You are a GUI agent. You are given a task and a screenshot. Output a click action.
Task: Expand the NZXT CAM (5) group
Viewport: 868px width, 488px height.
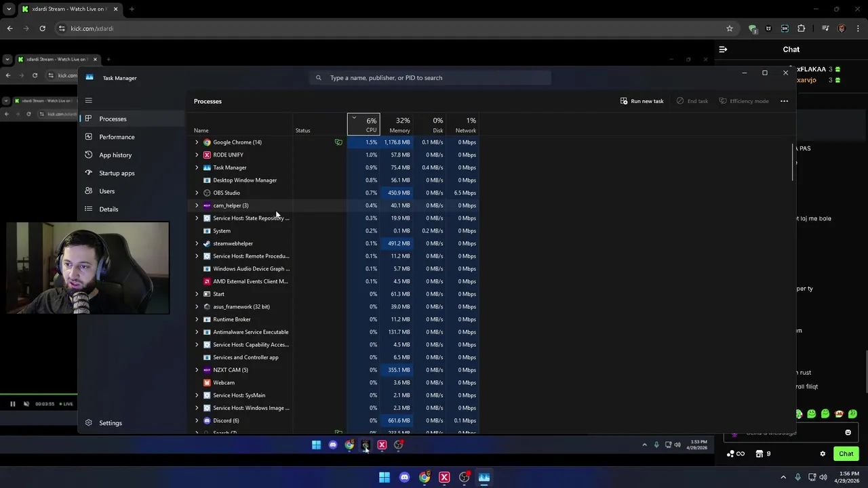tap(197, 370)
